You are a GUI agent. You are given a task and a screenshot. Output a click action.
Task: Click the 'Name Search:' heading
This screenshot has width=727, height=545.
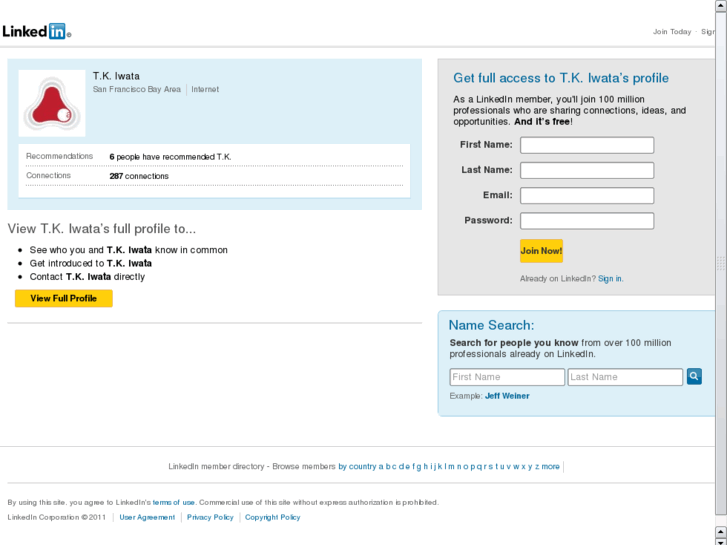(491, 325)
